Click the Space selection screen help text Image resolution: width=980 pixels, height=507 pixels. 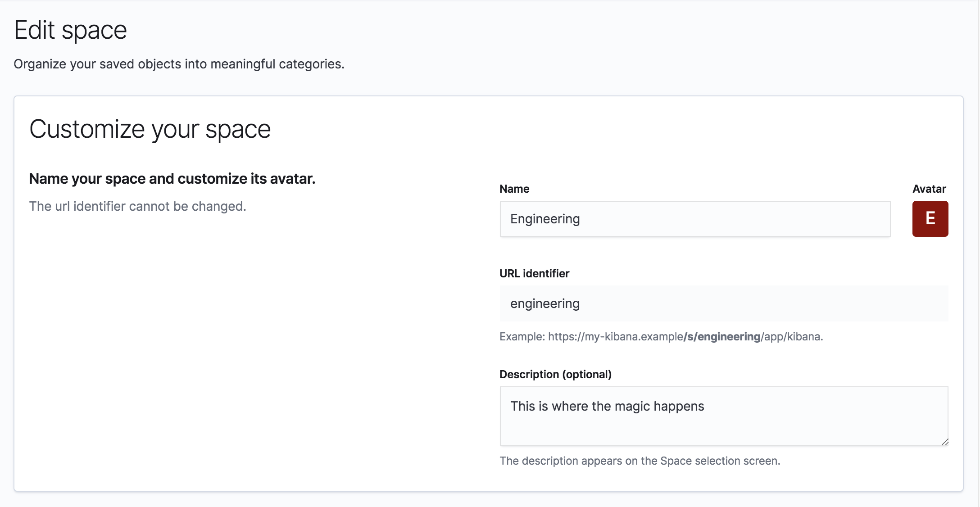[x=640, y=461]
